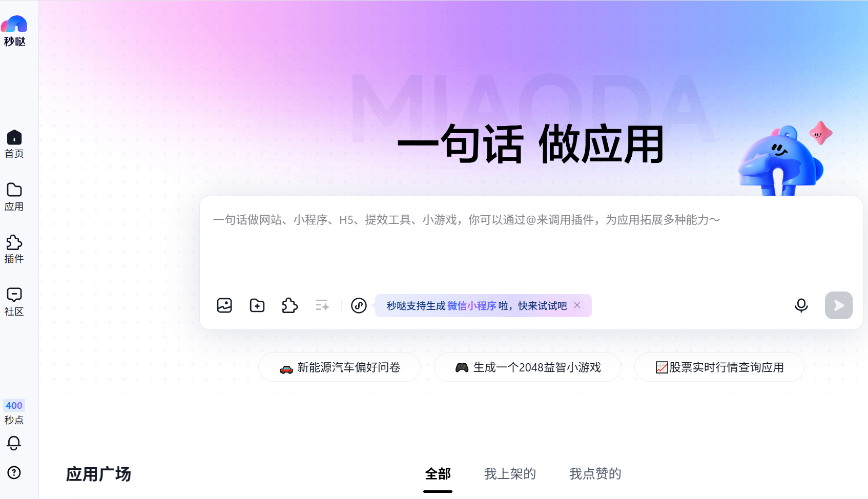868x499 pixels.
Task: Click the WeChat mini program icon
Action: click(359, 305)
